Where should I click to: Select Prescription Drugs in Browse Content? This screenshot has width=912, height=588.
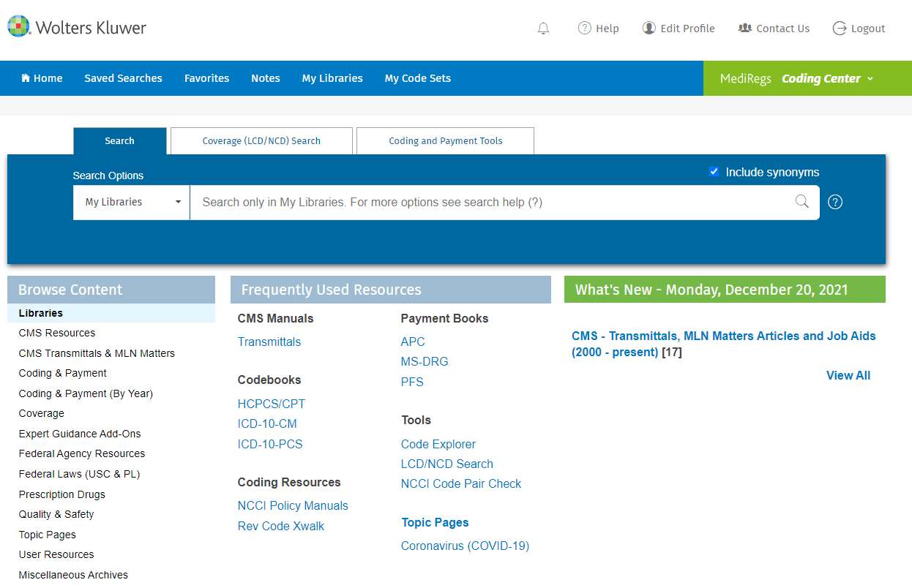click(x=62, y=494)
